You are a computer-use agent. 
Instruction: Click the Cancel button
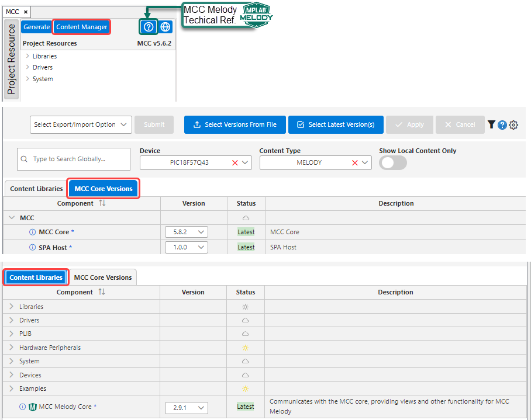tap(460, 124)
